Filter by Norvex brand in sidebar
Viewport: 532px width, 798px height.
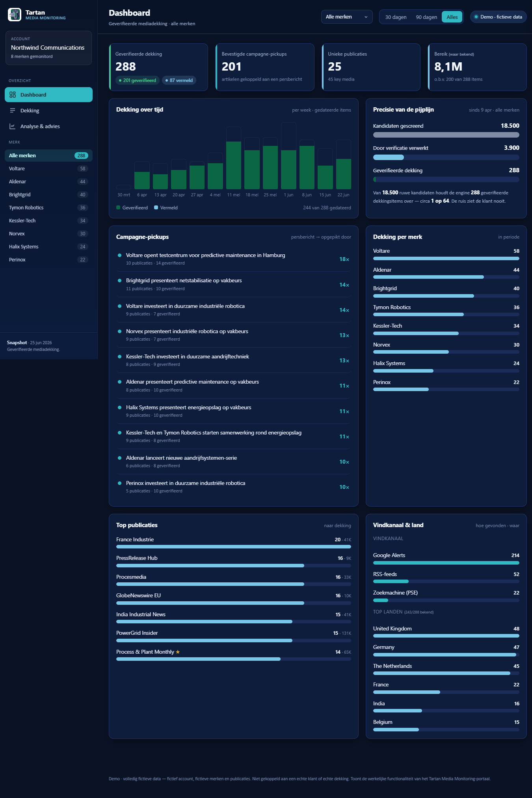click(x=48, y=233)
